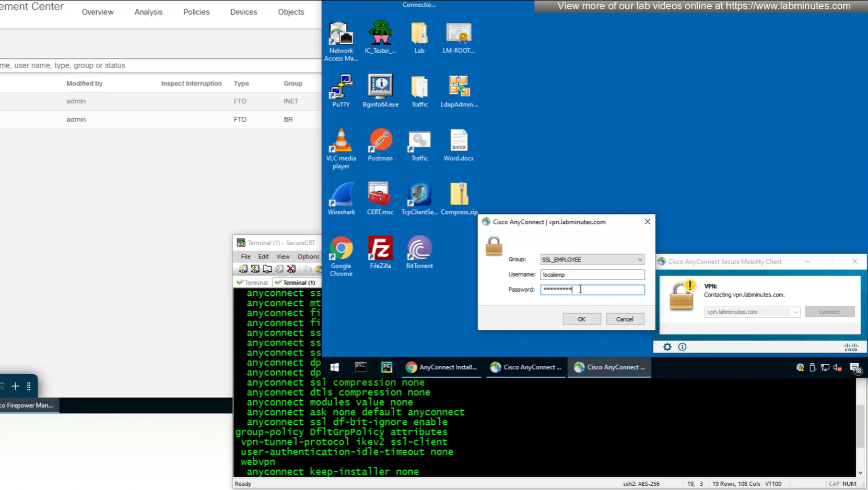Click the AnyConnect info icon
This screenshot has height=490, width=868.
click(682, 347)
